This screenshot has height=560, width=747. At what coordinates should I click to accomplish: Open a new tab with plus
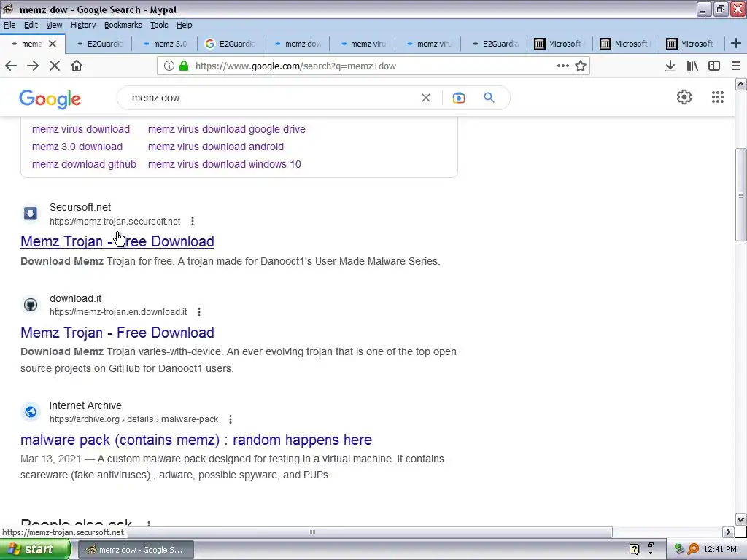click(735, 43)
